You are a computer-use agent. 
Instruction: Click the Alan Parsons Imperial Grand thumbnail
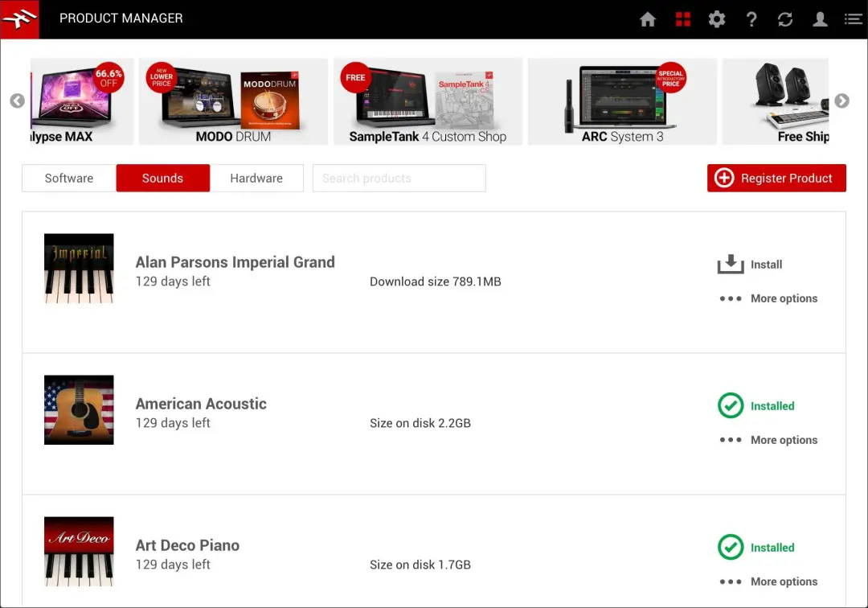click(79, 269)
